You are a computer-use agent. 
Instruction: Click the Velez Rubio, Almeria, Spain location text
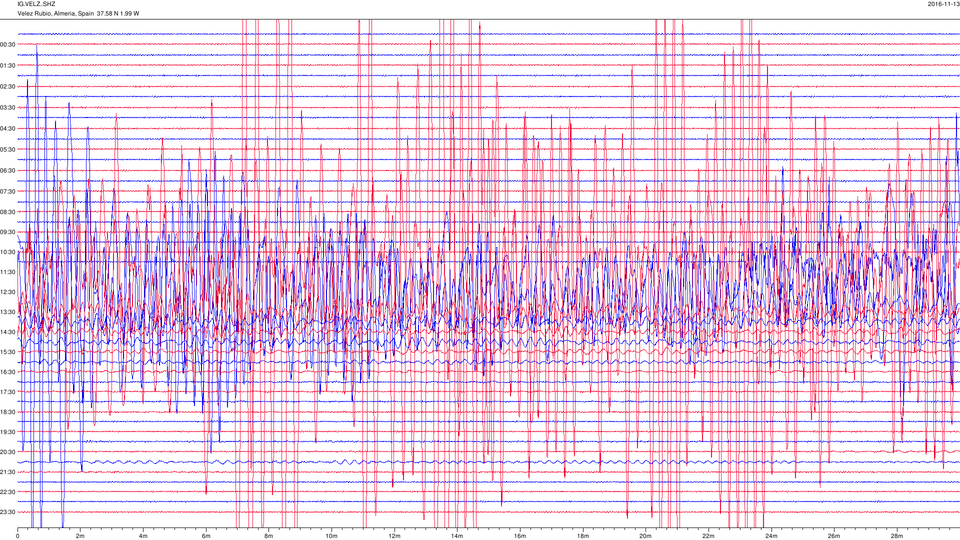click(x=55, y=13)
